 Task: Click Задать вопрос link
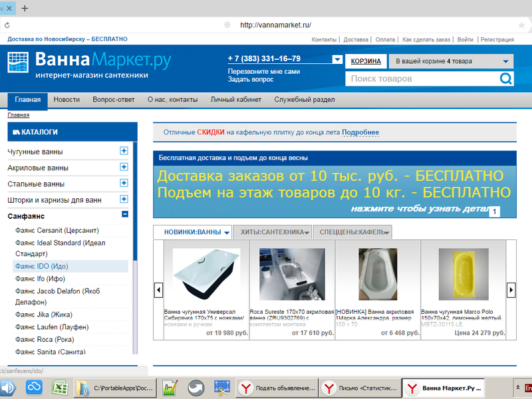251,79
